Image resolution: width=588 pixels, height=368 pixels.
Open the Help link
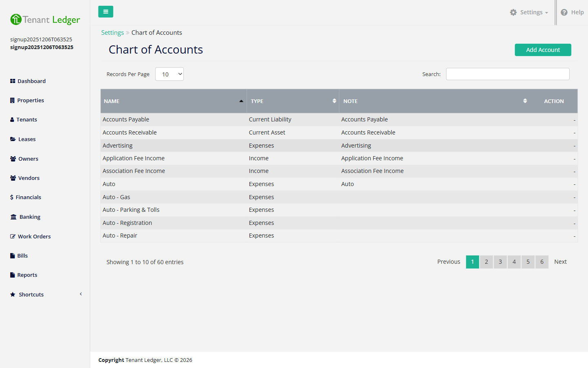pos(572,12)
